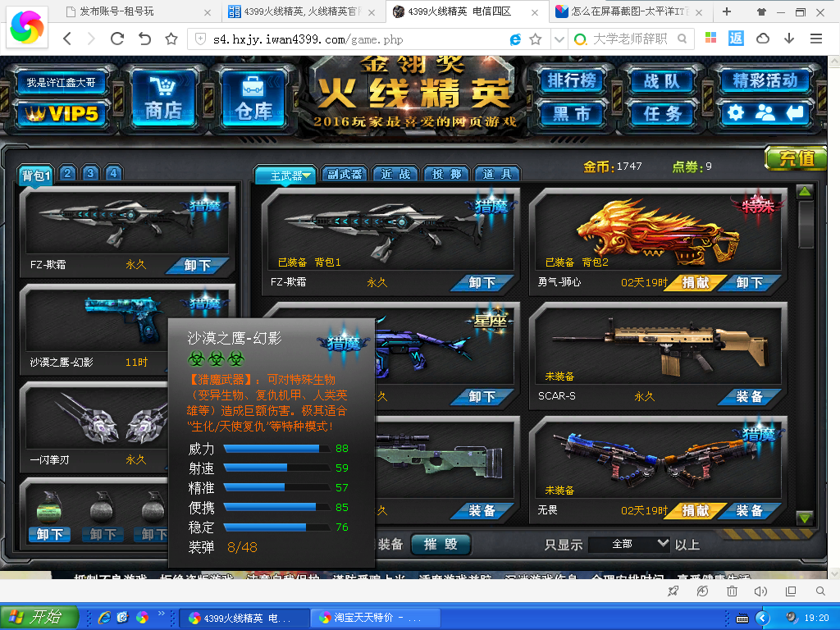Unequip FZ-欺霜 in the warehouse list
The width and height of the screenshot is (840, 630).
(482, 282)
